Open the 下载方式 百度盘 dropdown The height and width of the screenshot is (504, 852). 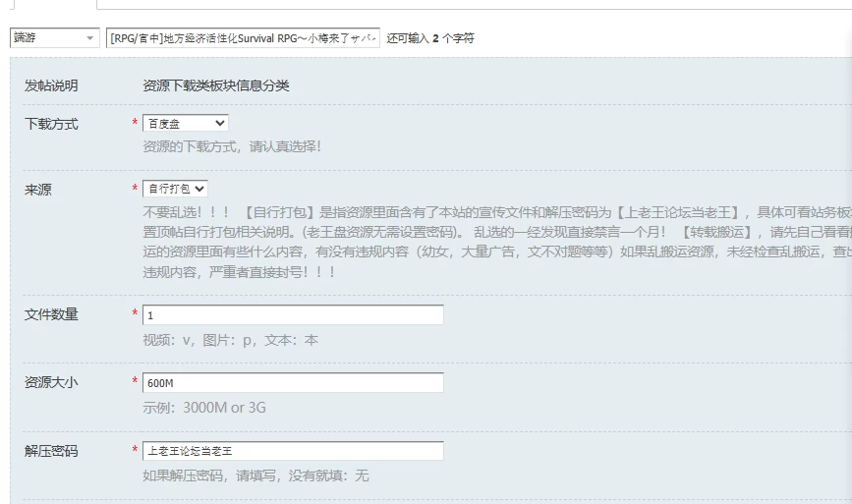[x=186, y=123]
